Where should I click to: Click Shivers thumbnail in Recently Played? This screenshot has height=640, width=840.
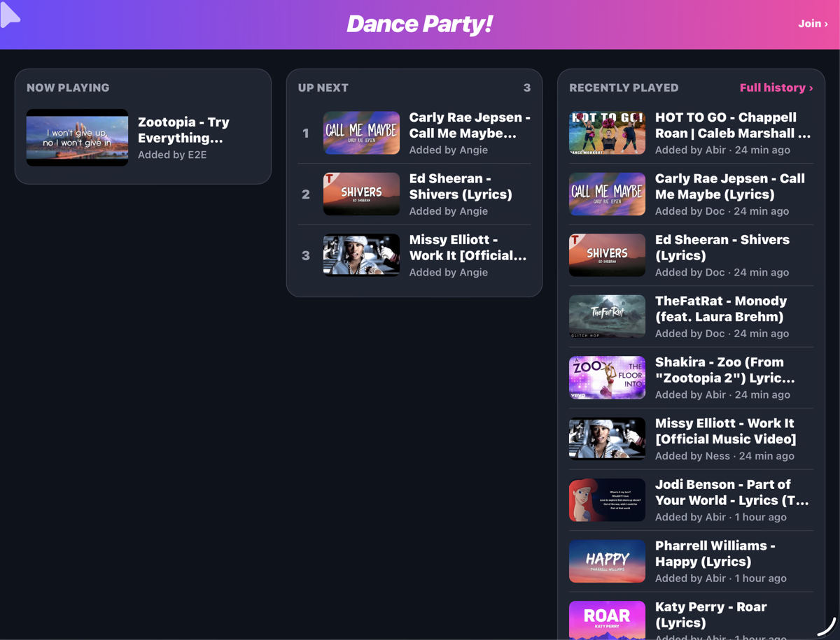(x=607, y=255)
